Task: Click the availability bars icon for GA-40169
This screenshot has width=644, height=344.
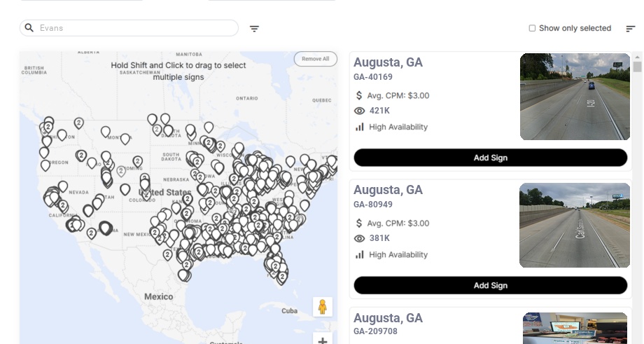Action: point(360,127)
